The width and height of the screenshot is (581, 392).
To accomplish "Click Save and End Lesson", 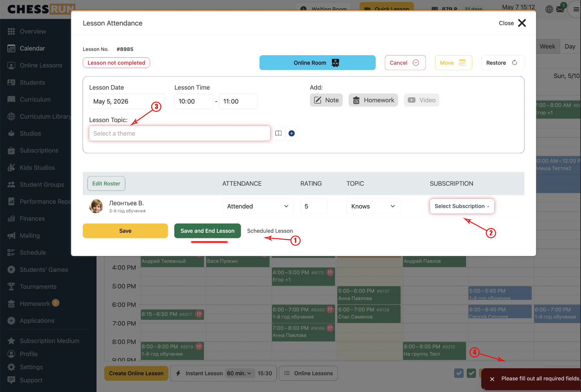I will click(208, 231).
